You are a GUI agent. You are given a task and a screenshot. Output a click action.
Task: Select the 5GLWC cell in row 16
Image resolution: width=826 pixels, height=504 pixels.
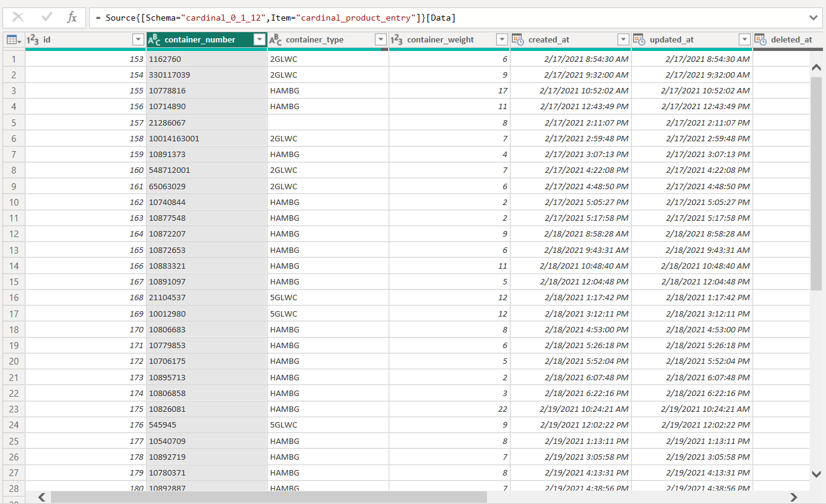328,298
